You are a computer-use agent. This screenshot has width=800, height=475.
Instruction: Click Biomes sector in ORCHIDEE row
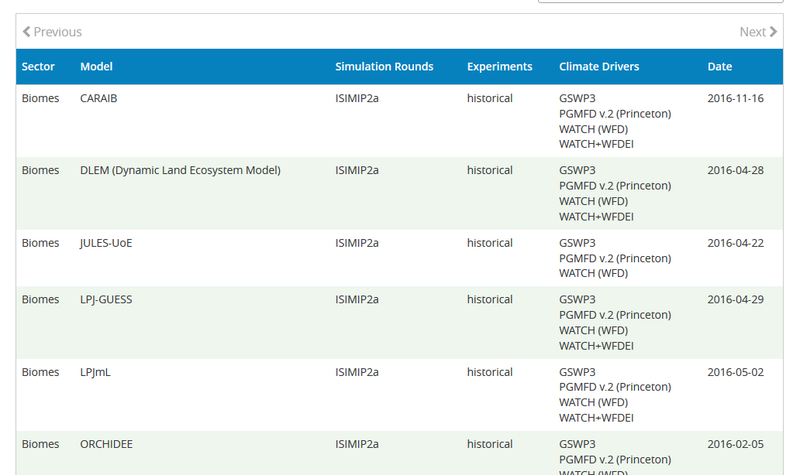(40, 444)
